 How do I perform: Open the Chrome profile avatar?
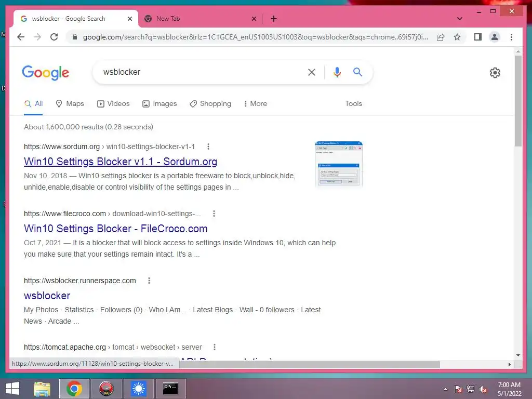495,37
